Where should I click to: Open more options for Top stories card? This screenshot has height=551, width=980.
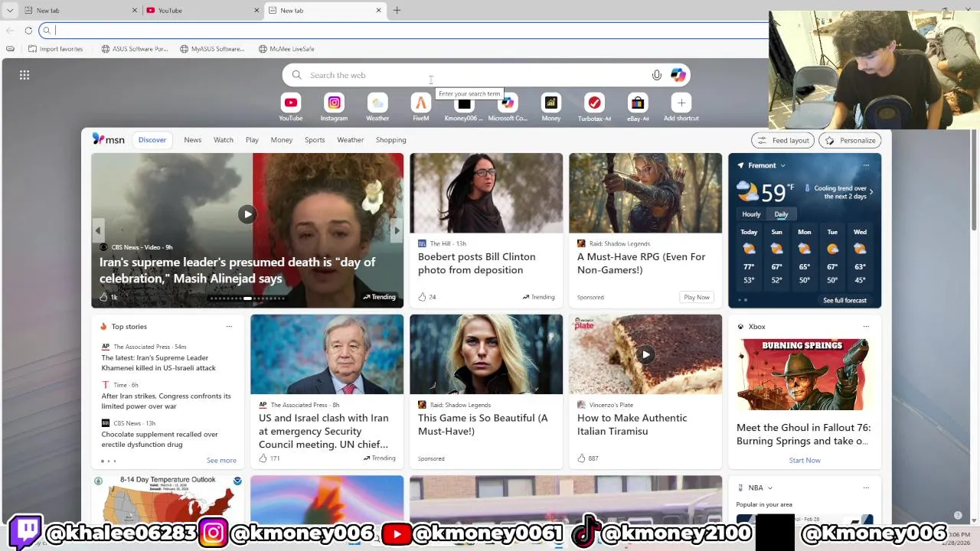229,327
